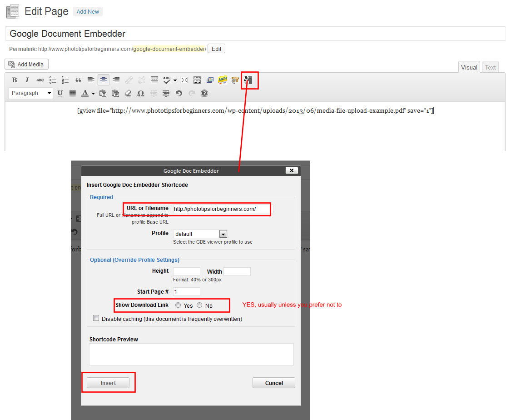This screenshot has width=506, height=420.
Task: Click the google-document-embedder permalink slug
Action: tap(169, 49)
